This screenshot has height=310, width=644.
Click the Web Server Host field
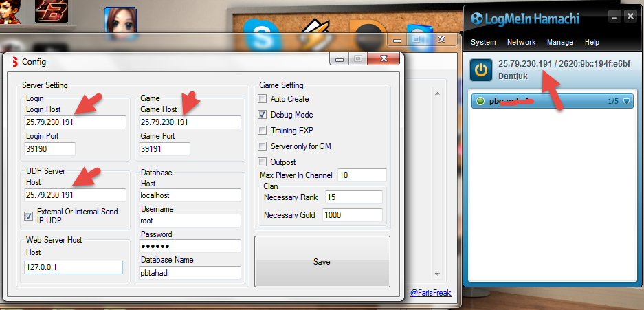74,267
